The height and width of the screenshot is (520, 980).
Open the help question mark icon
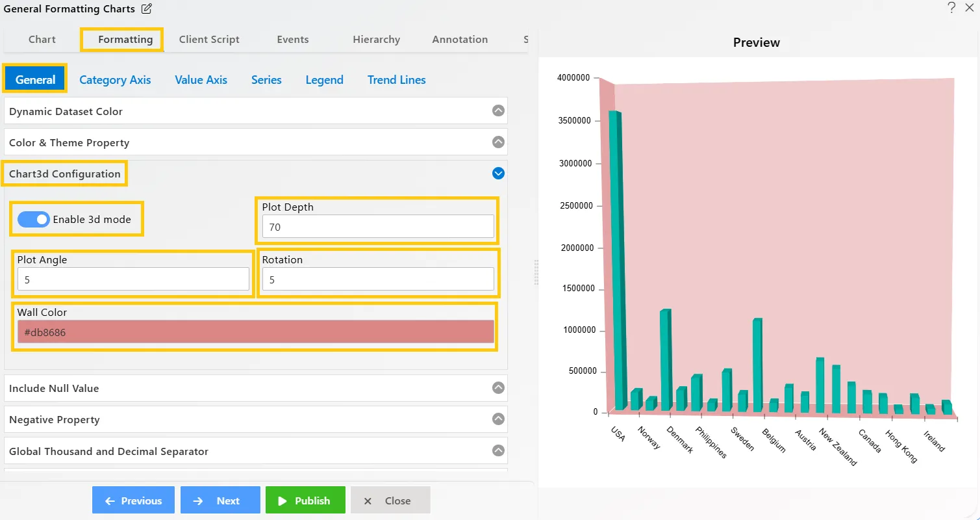[951, 8]
